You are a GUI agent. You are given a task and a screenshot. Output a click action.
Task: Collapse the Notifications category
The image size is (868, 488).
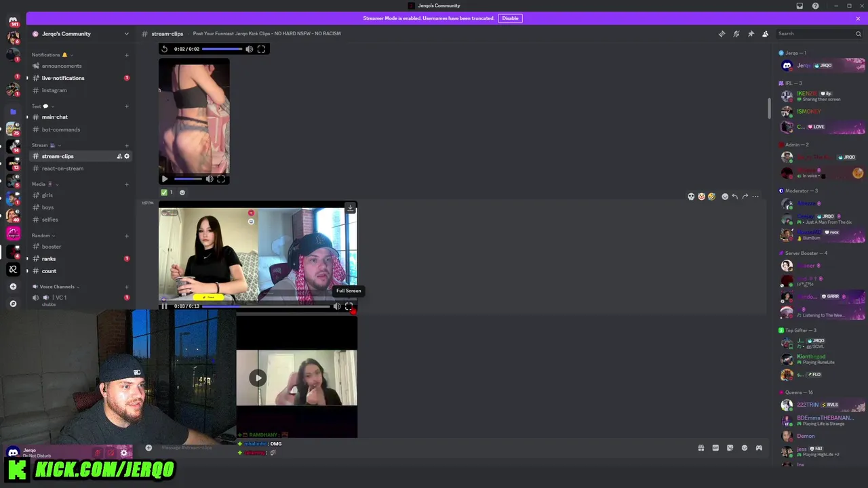pyautogui.click(x=51, y=55)
